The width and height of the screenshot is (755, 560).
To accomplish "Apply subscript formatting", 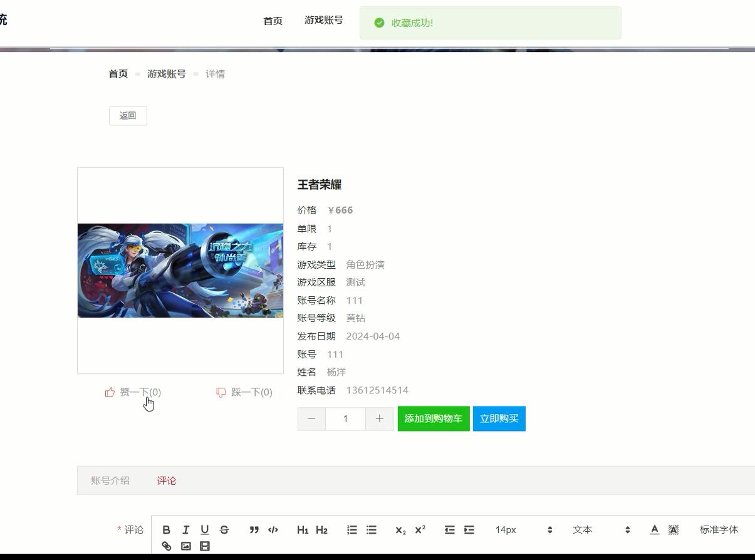I will (x=400, y=529).
